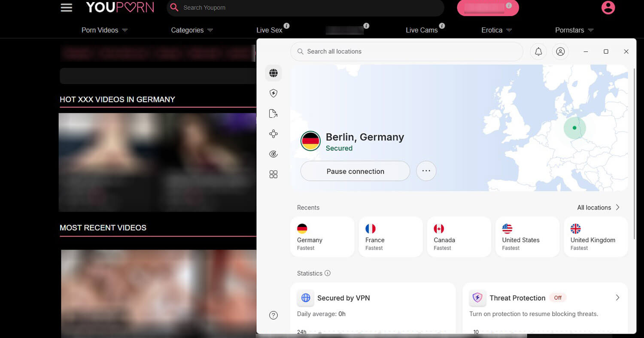Click the German flag beside Berlin, Germany
The image size is (644, 338).
pos(310,141)
